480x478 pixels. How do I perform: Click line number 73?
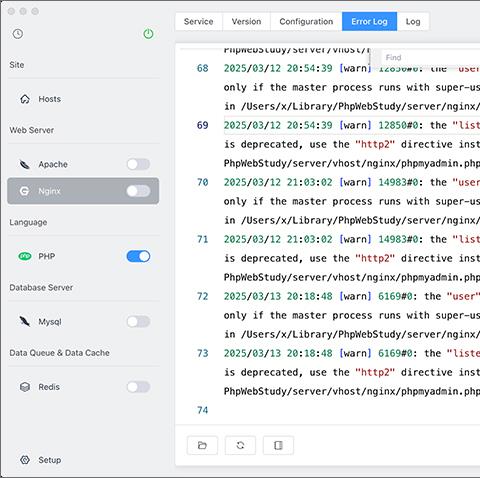tap(203, 353)
